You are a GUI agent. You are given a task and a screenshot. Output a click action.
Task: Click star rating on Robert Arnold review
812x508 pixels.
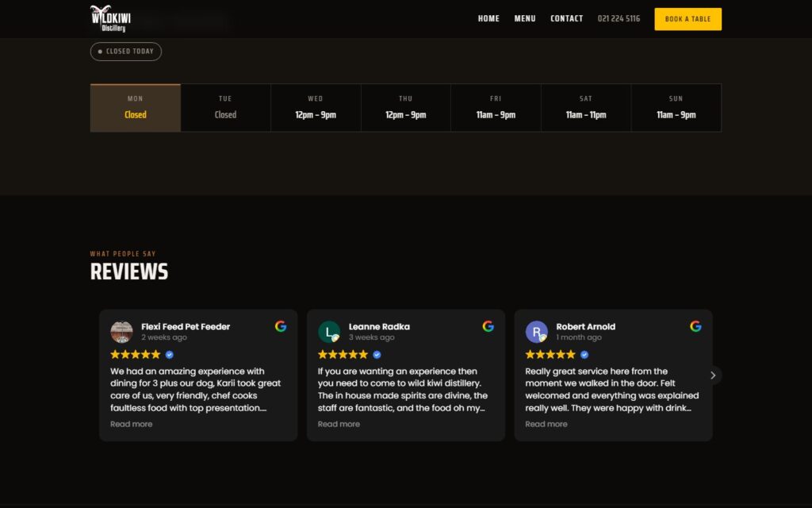click(550, 355)
